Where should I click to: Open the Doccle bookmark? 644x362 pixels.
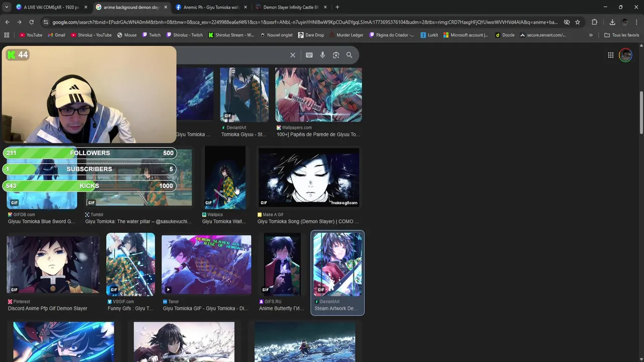(x=505, y=35)
